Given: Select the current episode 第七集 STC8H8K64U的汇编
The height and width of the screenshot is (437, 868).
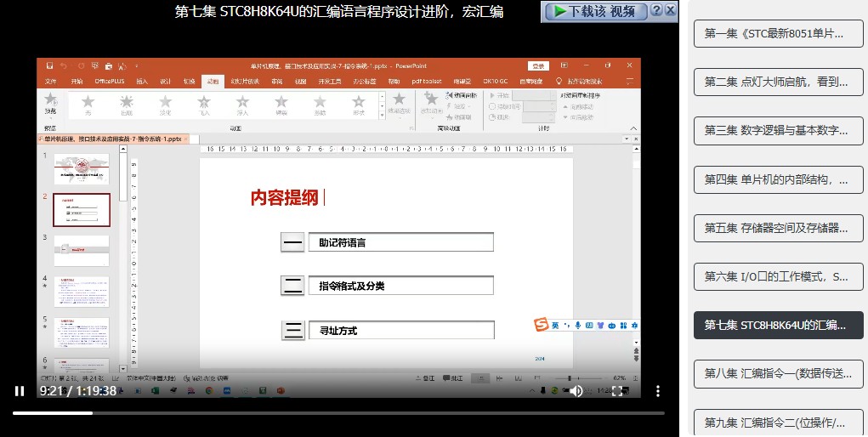Looking at the screenshot, I should tap(779, 325).
